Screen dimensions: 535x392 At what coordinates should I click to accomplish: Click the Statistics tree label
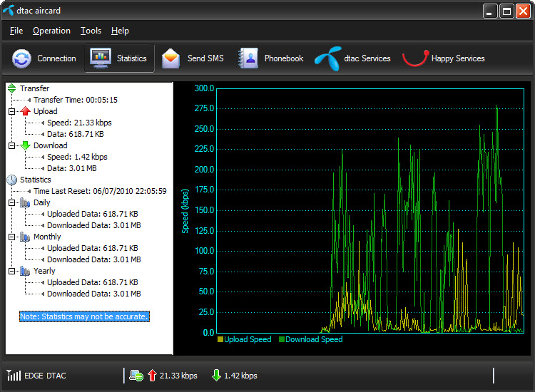(36, 180)
